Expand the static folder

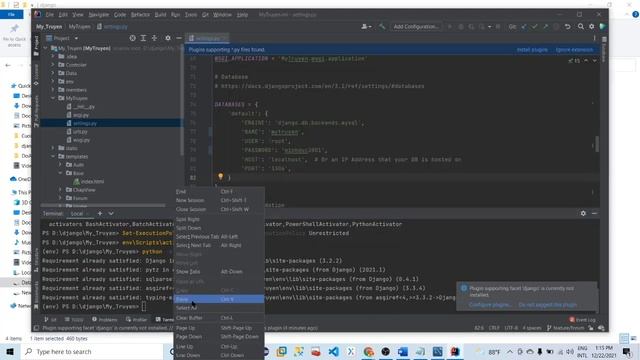click(53, 148)
